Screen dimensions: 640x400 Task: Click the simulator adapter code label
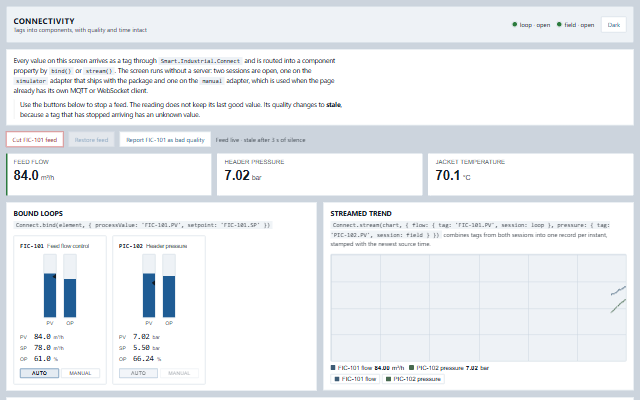31,81
